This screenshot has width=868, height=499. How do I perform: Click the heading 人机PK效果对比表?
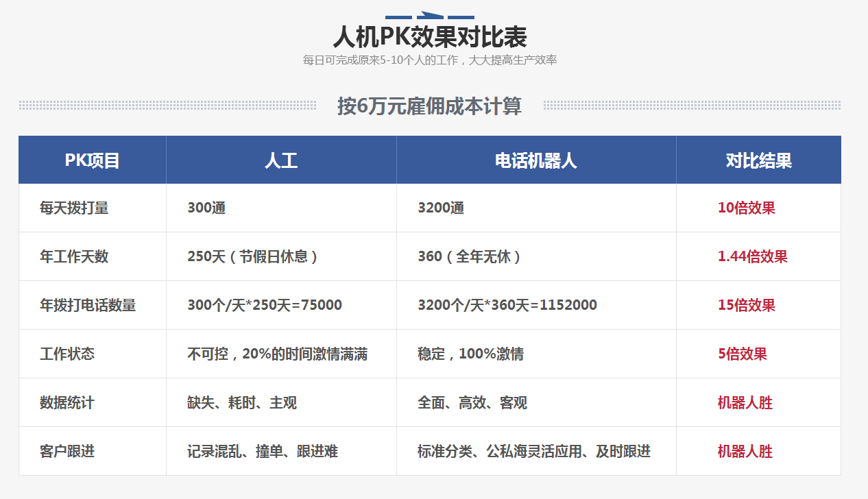click(x=430, y=36)
